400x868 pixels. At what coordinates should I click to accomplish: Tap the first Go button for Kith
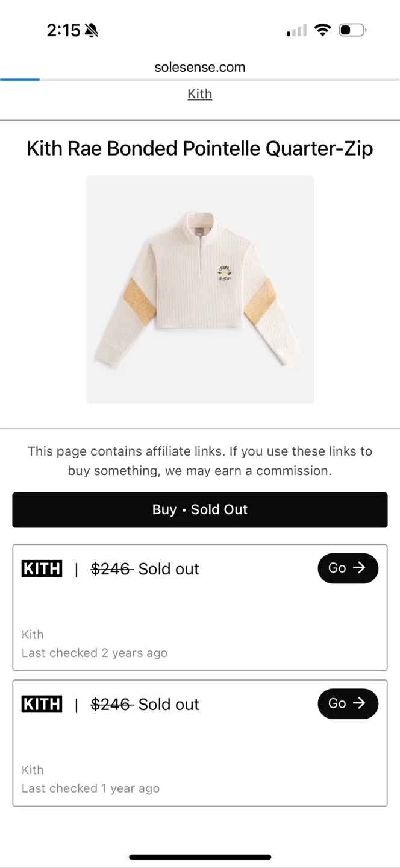click(348, 568)
